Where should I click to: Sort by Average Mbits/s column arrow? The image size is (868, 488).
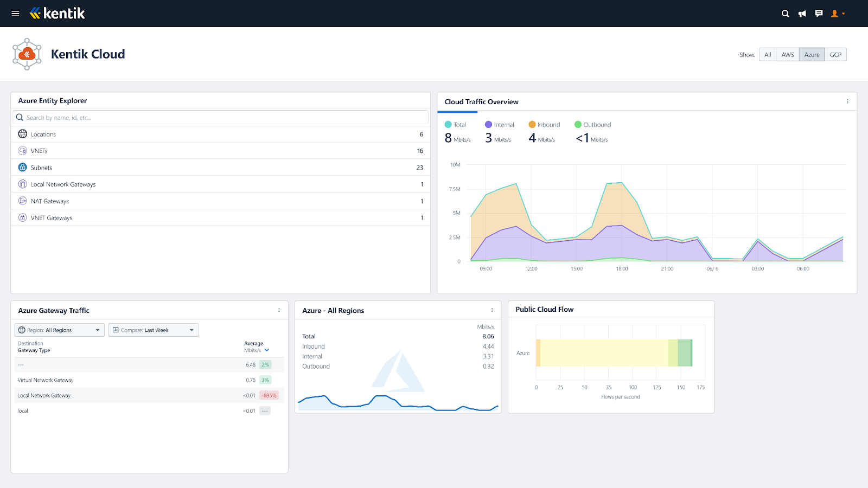(x=266, y=350)
